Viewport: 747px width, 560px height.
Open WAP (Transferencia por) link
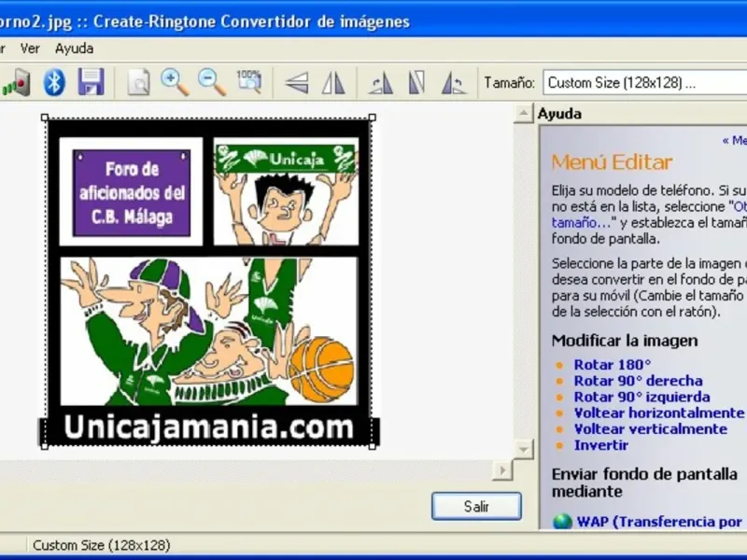point(659,522)
